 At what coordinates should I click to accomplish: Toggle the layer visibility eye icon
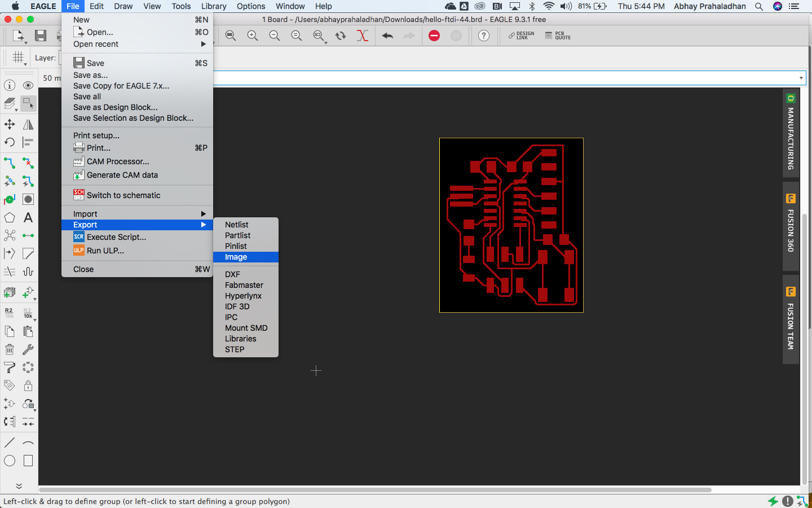pos(28,85)
